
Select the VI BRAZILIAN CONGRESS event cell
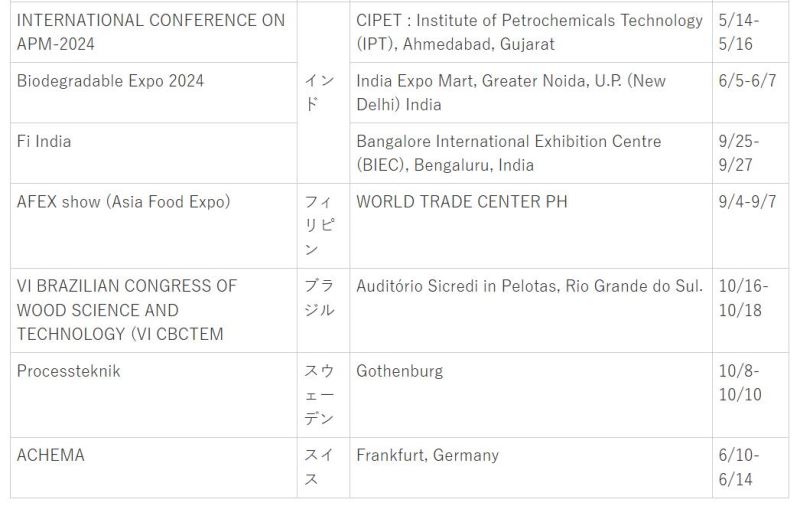pos(127,309)
